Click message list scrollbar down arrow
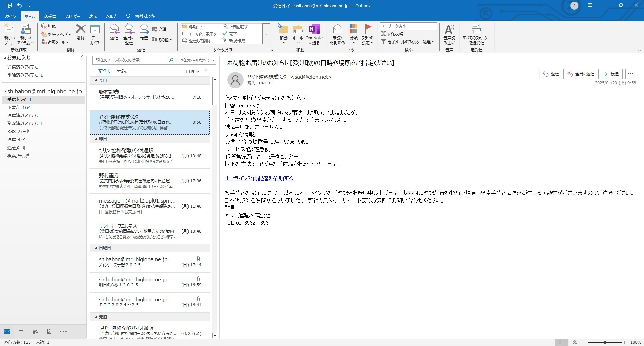 [x=215, y=335]
